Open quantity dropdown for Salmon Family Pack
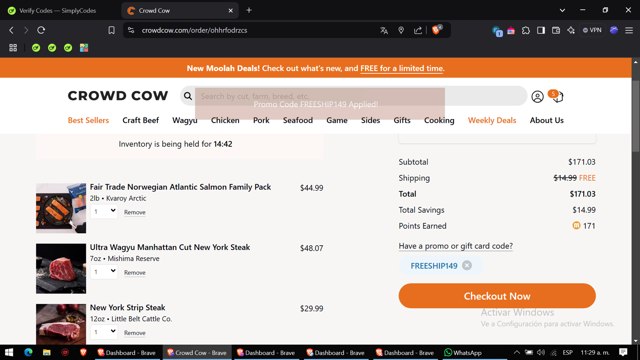The width and height of the screenshot is (640, 360). [104, 211]
